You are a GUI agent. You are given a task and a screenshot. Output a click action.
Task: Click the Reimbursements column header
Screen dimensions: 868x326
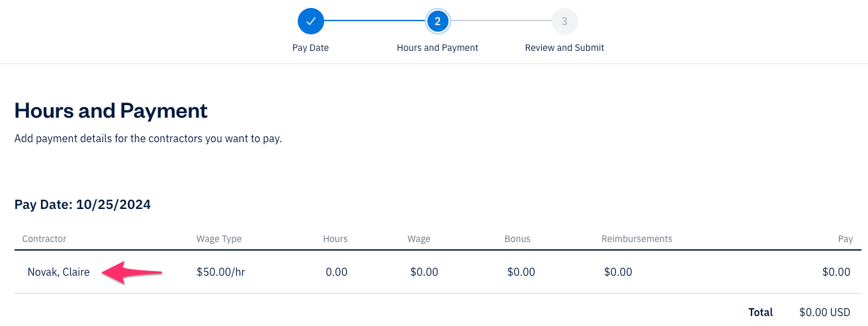click(636, 239)
